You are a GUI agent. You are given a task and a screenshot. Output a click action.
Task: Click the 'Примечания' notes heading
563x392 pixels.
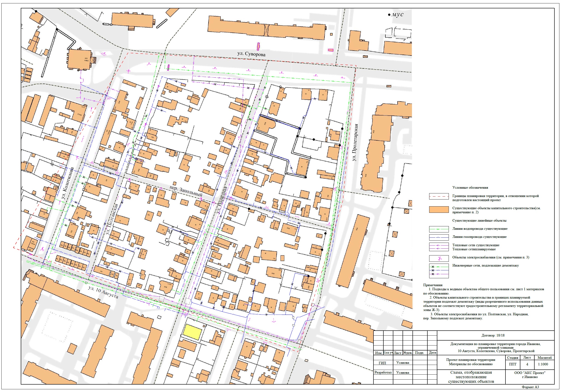tap(433, 285)
